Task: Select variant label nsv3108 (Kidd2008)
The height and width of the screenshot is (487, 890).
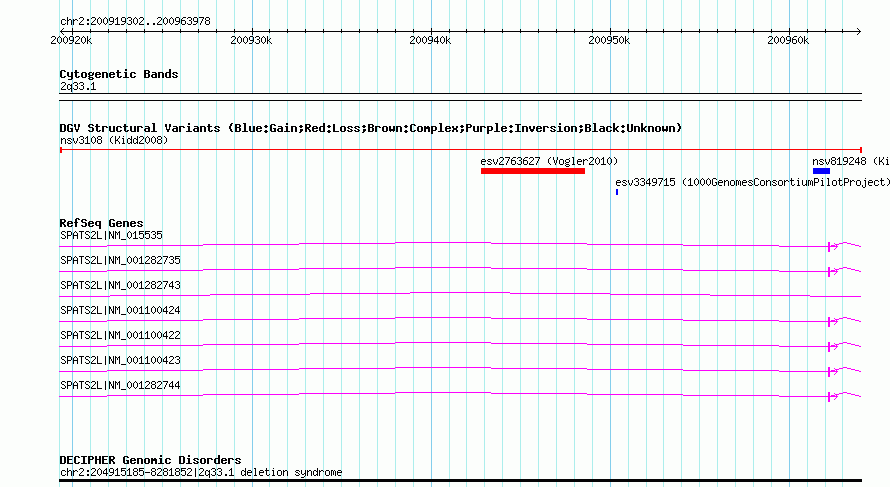Action: (114, 140)
